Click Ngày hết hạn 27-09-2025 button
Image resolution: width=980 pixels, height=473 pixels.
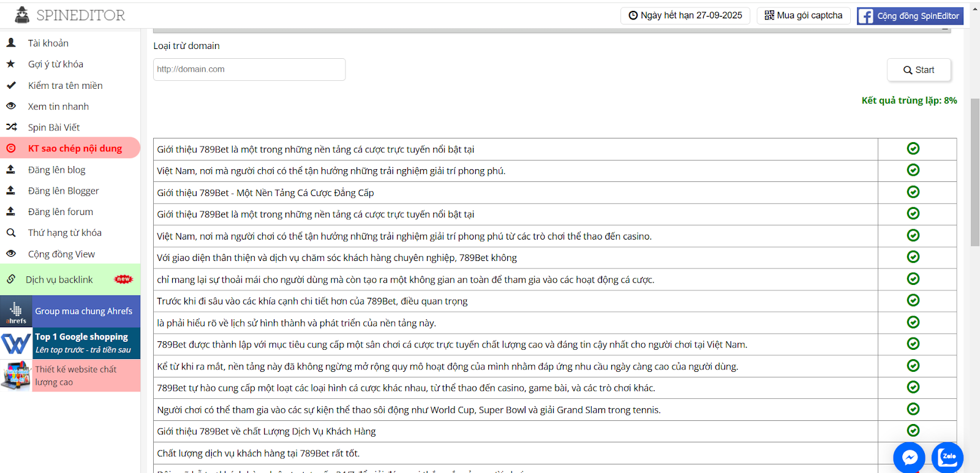point(685,15)
